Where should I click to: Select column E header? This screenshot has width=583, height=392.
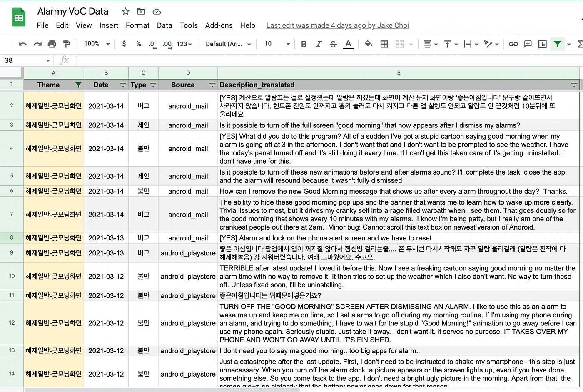tap(399, 72)
